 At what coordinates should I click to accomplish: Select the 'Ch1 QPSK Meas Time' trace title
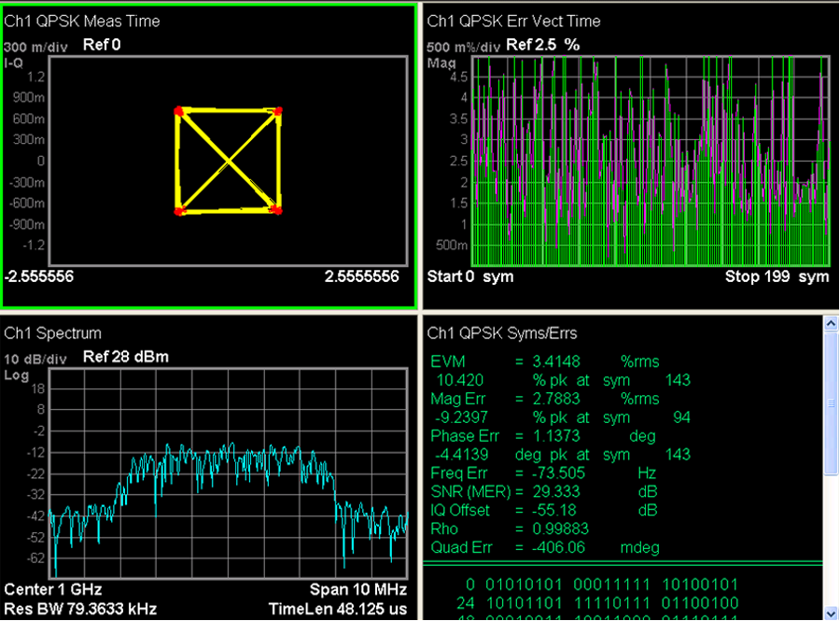[x=82, y=21]
